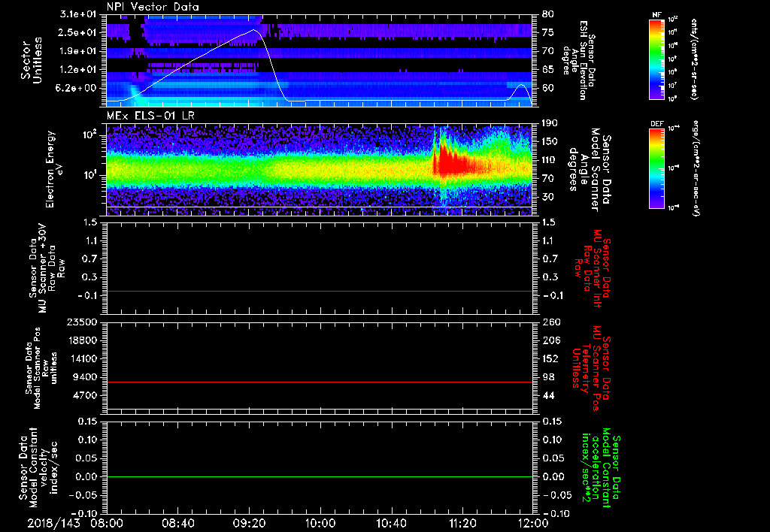Click the 'Sector Unitless' axis title
Viewport: 770px width, 532px height.
coord(32,60)
